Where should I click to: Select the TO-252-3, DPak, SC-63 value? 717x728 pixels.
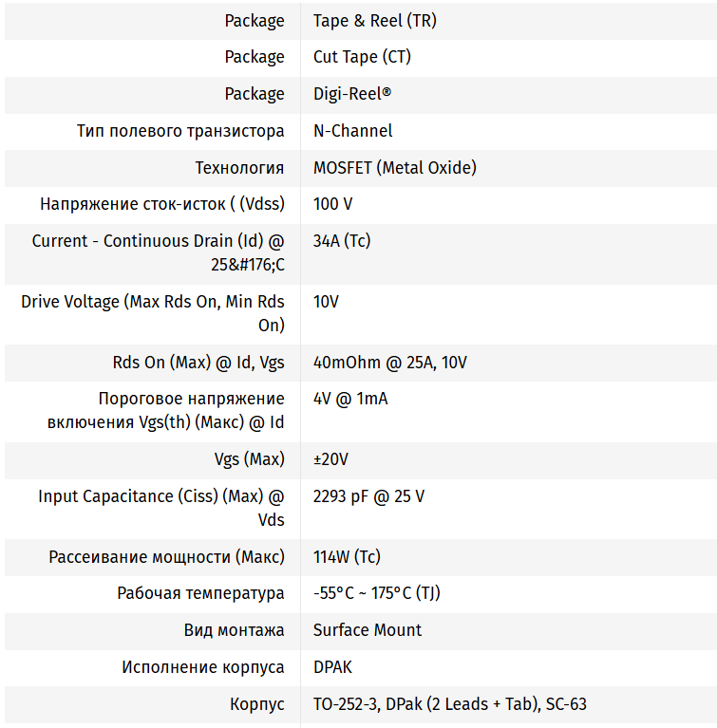(450, 704)
